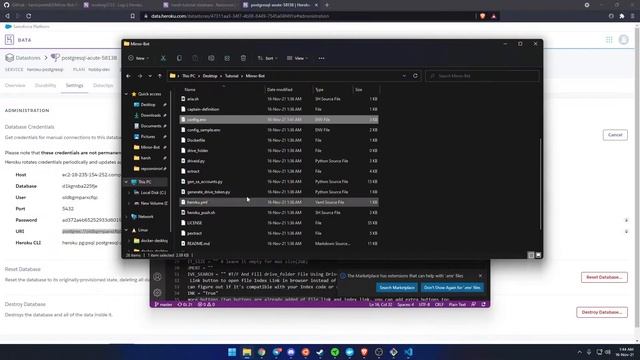The image size is (640, 360).
Task: Click the Copy icon in Explorer toolbar
Action: [x=179, y=58]
